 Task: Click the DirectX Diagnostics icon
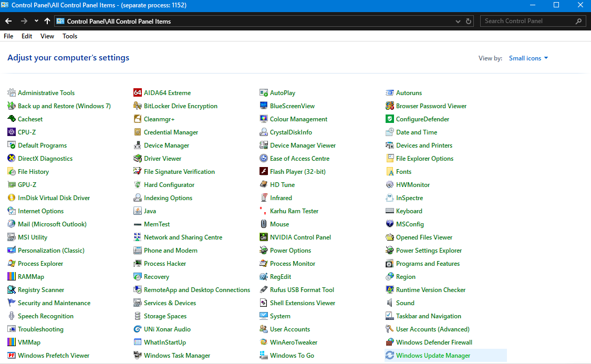pos(12,158)
